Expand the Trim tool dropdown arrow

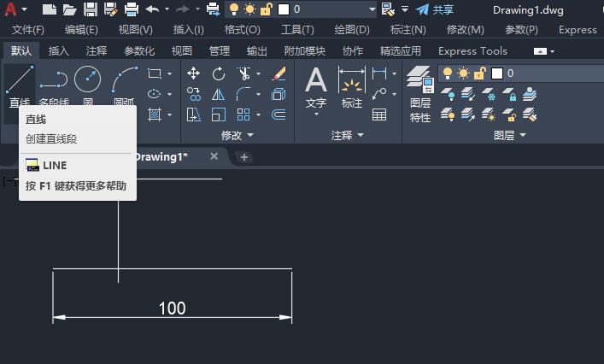pyautogui.click(x=258, y=73)
